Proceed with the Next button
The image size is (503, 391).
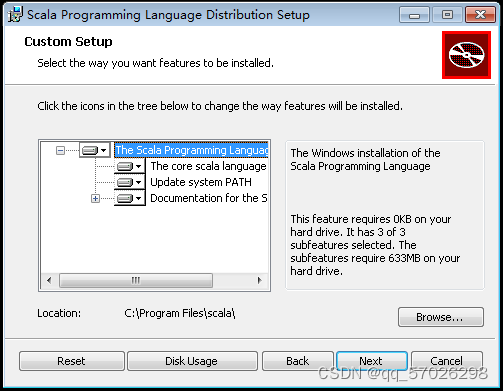(x=372, y=361)
